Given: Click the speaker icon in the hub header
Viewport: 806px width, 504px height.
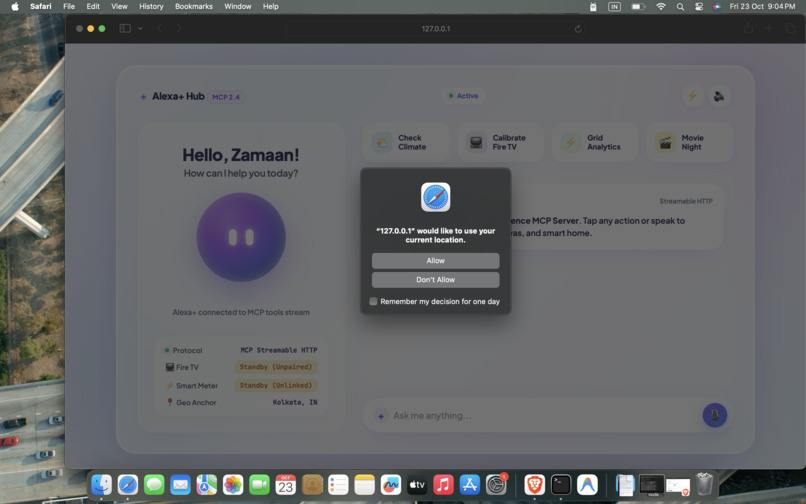Looking at the screenshot, I should coord(719,96).
